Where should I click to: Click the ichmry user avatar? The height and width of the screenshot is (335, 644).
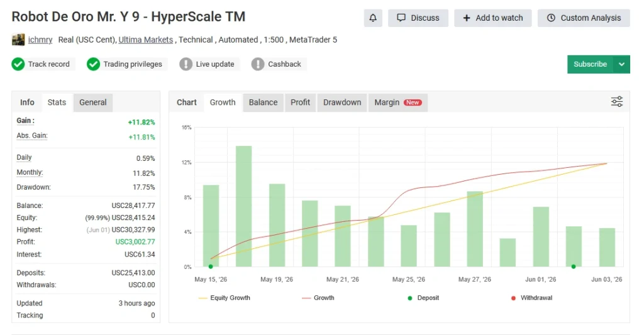click(18, 40)
